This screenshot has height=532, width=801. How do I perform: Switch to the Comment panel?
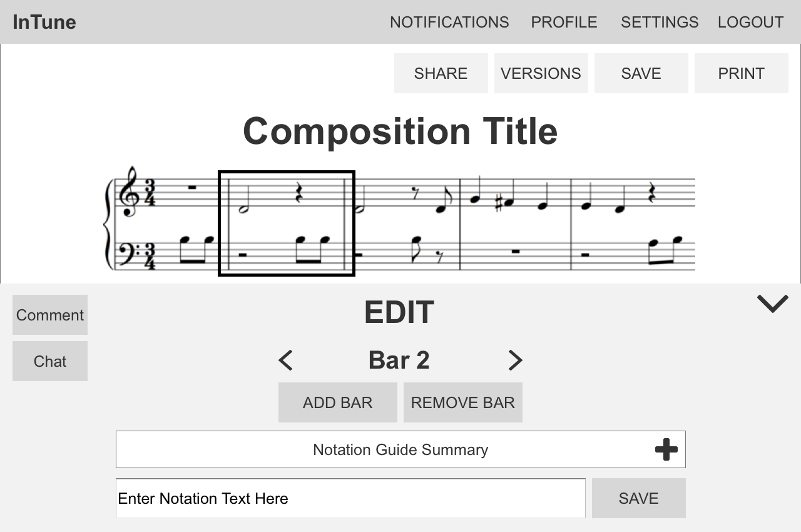(x=49, y=315)
